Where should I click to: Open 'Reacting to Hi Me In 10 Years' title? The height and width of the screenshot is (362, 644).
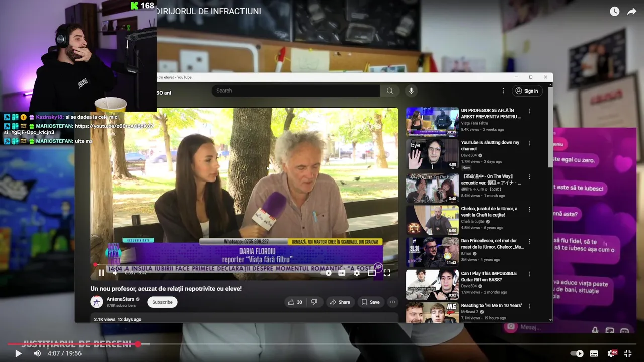point(492,305)
